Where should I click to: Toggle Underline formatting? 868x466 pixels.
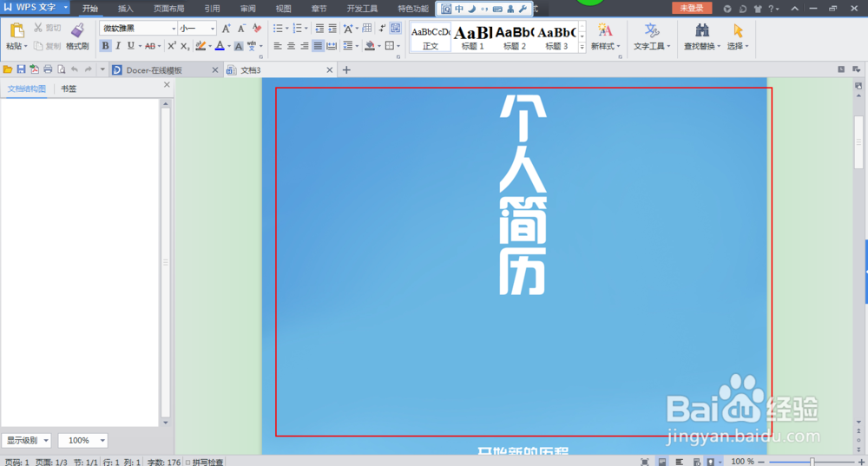[131, 46]
